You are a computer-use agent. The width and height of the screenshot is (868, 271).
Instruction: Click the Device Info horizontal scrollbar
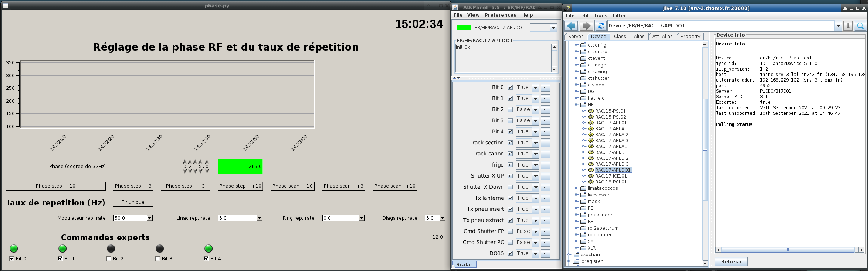(787, 250)
